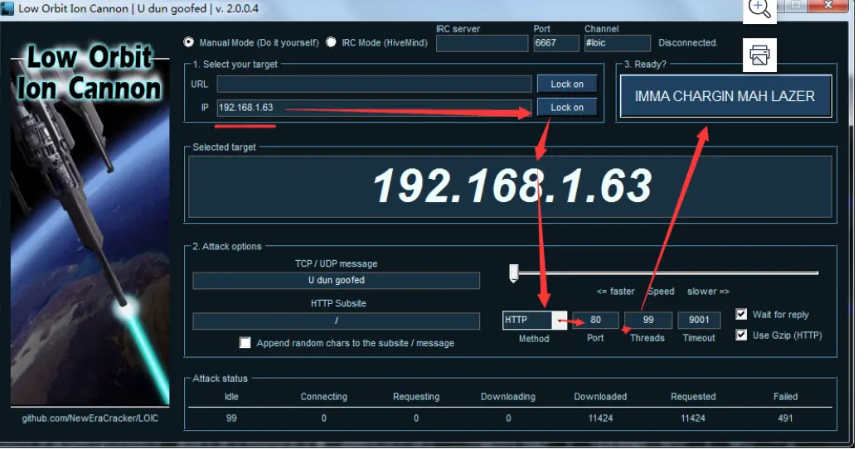Click the Downloaded count 11424

[600, 418]
